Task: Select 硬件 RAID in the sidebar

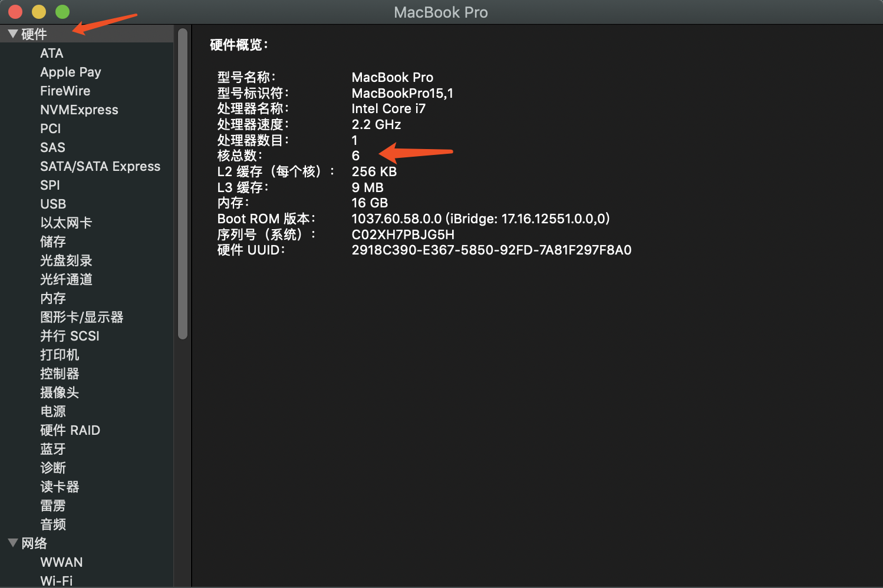Action: [70, 430]
